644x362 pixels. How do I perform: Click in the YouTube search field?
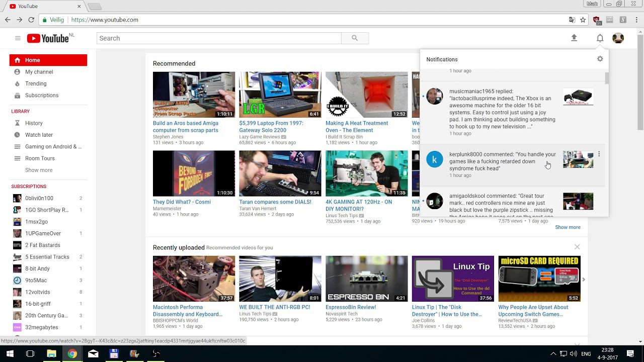coord(219,38)
